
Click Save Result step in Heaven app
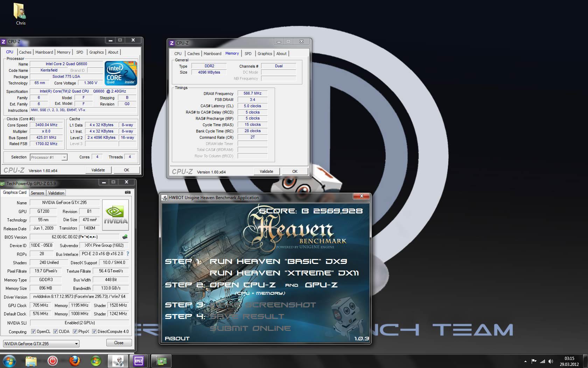tap(247, 316)
